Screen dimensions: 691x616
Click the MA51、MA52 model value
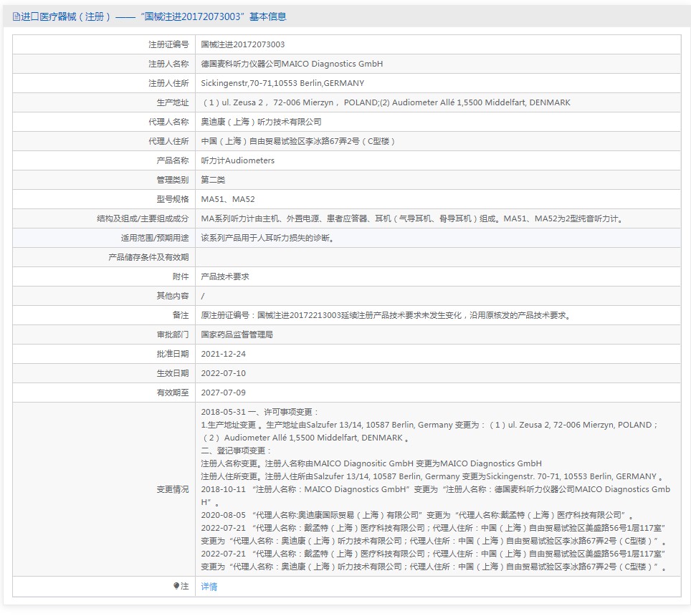[x=228, y=199]
